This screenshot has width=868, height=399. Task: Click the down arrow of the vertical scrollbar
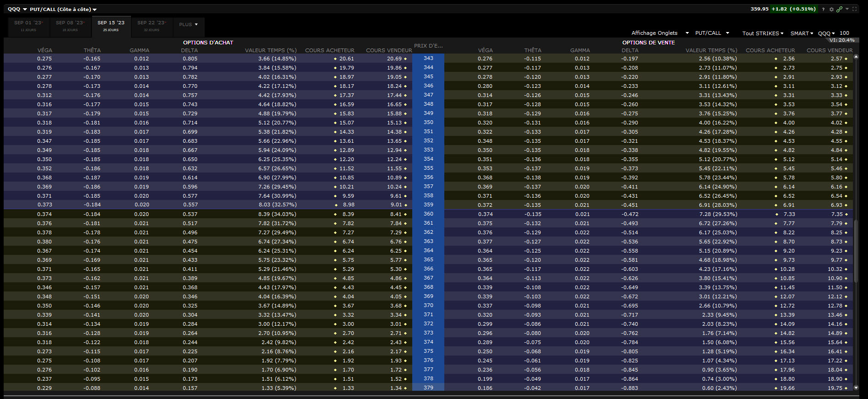856,388
